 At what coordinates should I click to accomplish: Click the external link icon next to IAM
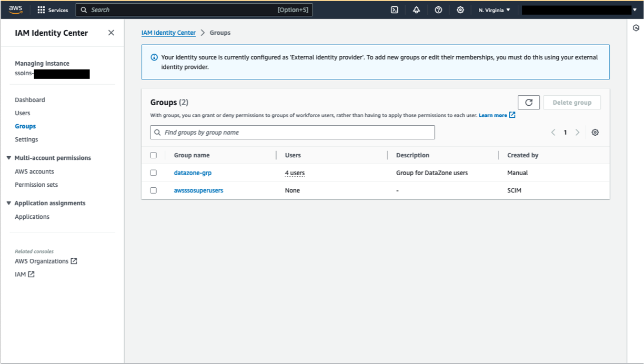pyautogui.click(x=31, y=274)
